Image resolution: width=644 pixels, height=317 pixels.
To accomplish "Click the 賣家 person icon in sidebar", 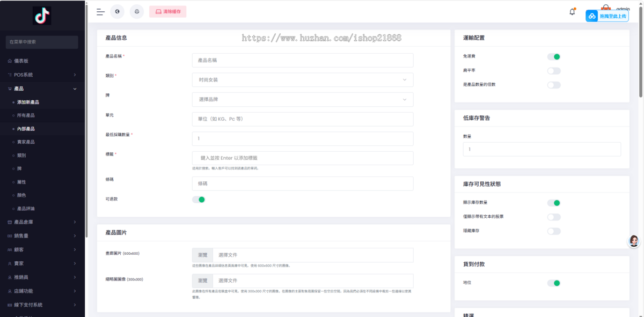I will (10, 263).
